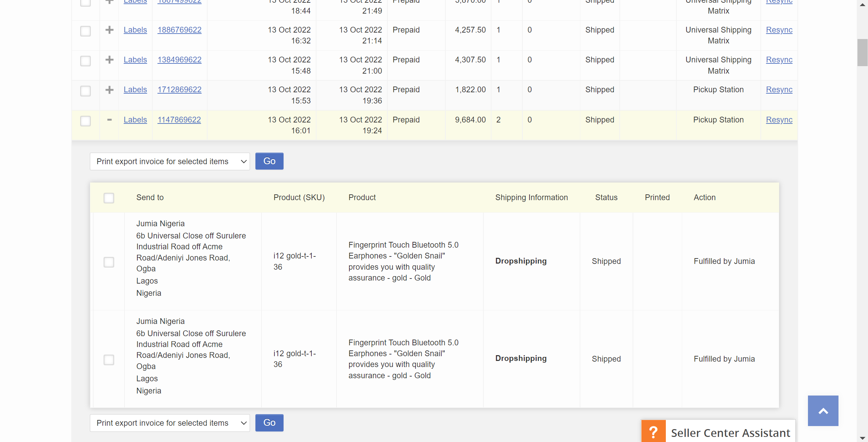868x442 pixels.
Task: Open Labels for order 1886769622
Action: tap(135, 30)
